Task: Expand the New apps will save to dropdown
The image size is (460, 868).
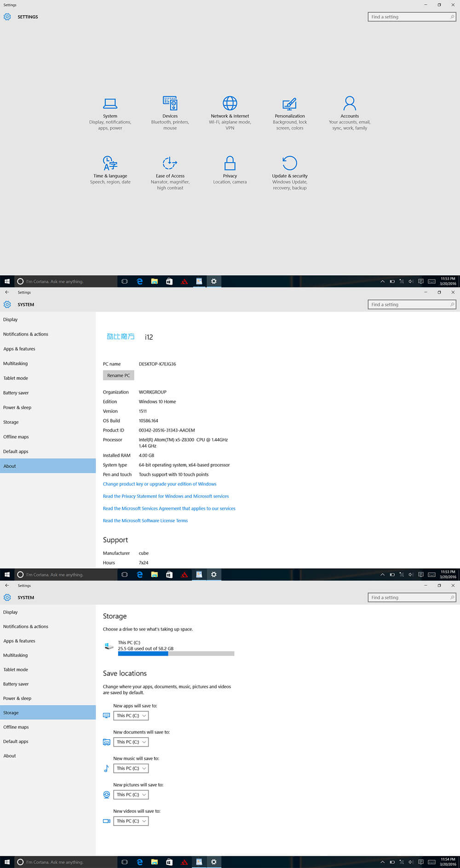Action: 131,715
